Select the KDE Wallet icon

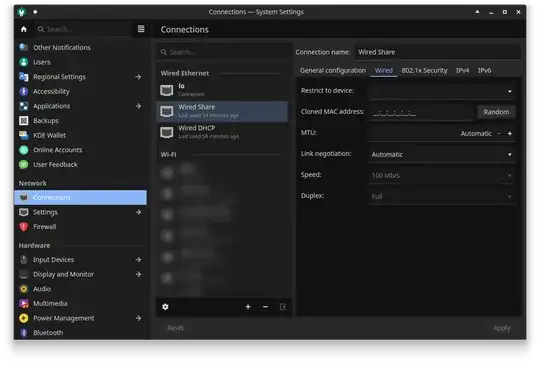point(24,135)
